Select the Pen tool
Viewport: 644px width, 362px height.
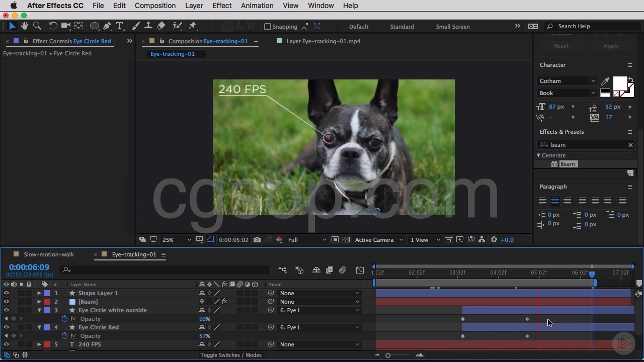click(x=107, y=26)
